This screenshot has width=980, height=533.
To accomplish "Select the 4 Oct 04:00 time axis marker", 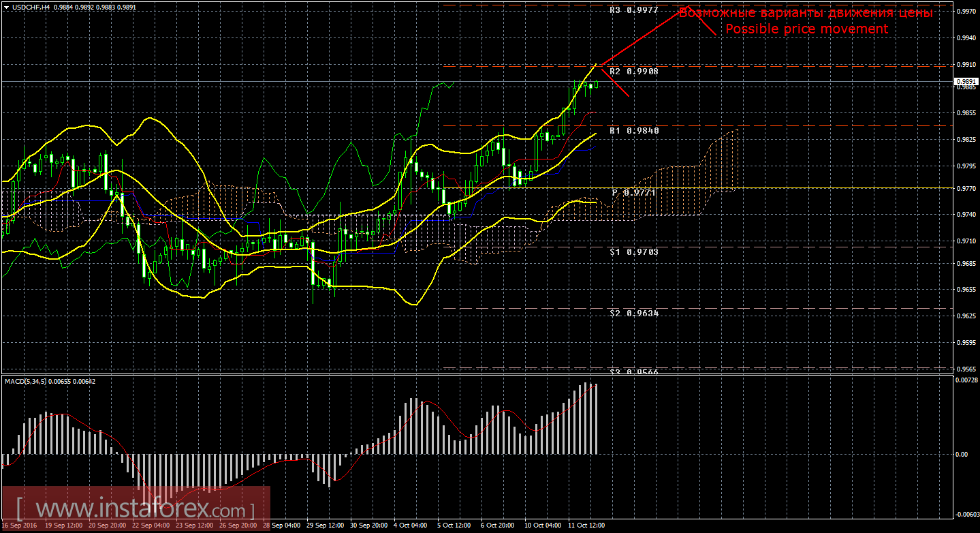I will (411, 526).
